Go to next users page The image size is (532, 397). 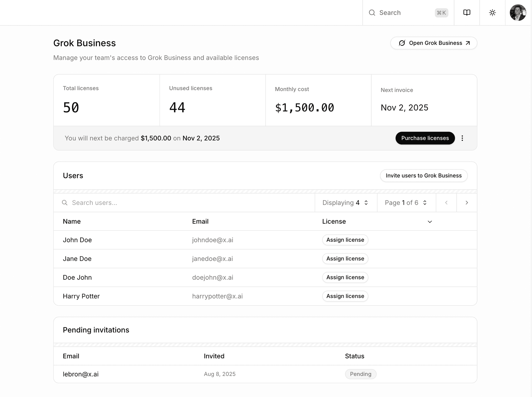tap(467, 203)
